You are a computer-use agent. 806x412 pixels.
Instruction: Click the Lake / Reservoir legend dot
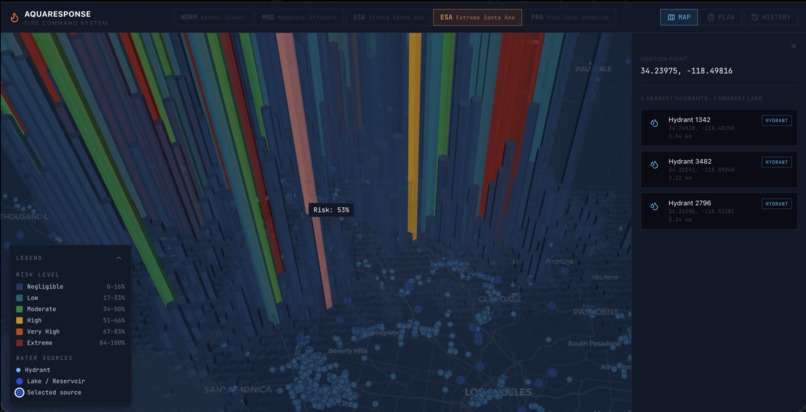(19, 381)
